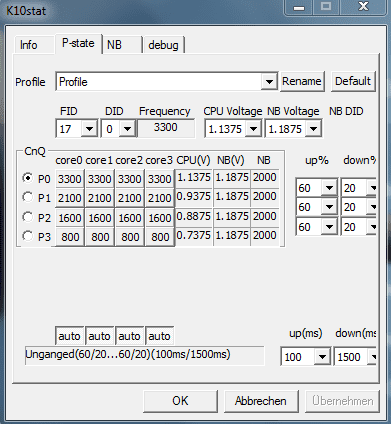This screenshot has width=391, height=424.
Task: Click core0 P0 3300 button
Action: tap(70, 179)
